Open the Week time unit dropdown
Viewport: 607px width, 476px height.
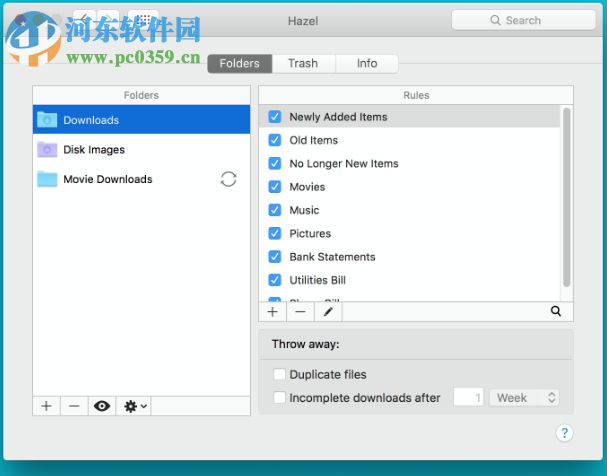(524, 397)
